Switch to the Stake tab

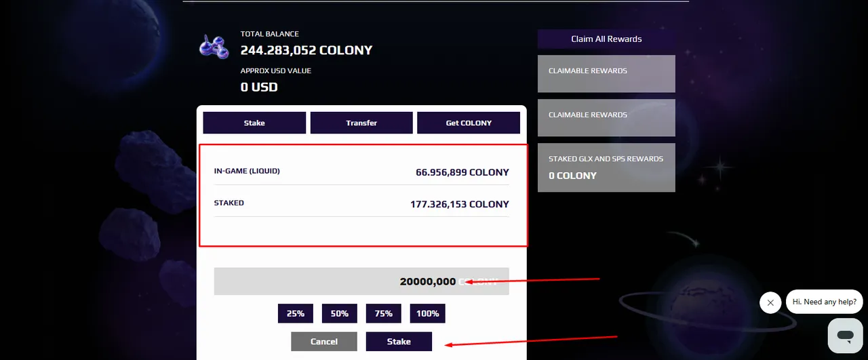(x=254, y=123)
